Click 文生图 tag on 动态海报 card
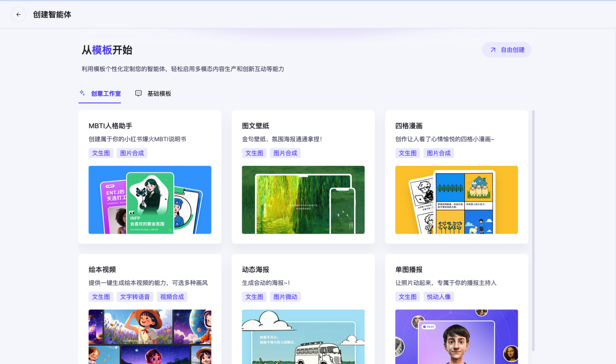Viewport: 616px width, 364px height. click(x=254, y=297)
